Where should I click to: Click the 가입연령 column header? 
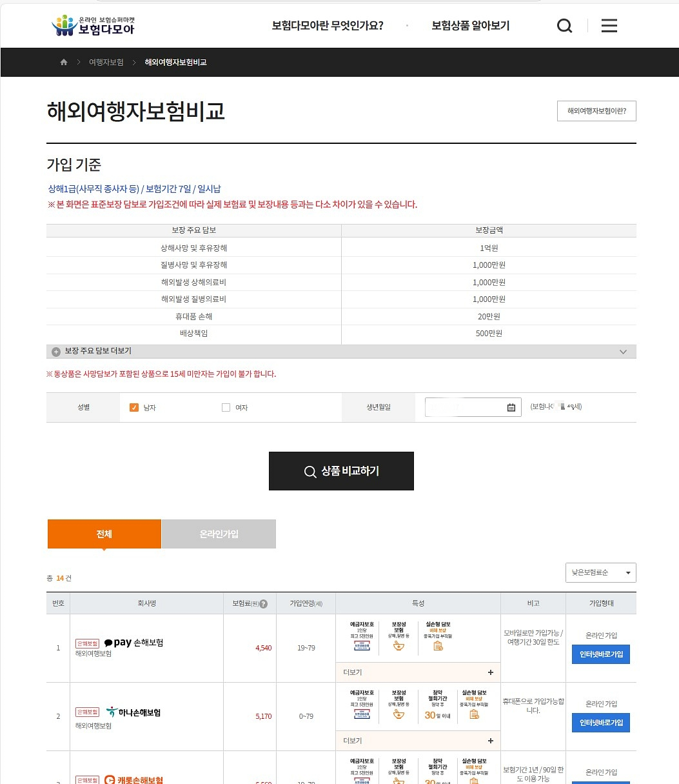click(306, 603)
